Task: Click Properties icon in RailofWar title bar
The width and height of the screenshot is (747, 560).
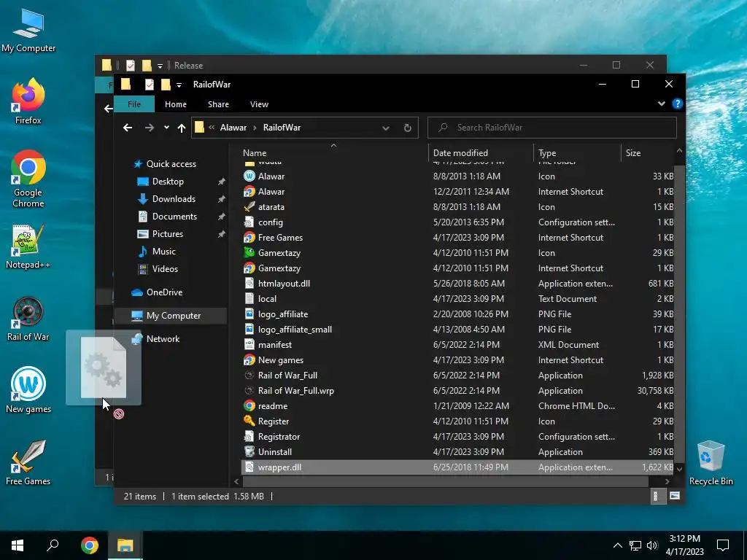Action: click(x=149, y=85)
